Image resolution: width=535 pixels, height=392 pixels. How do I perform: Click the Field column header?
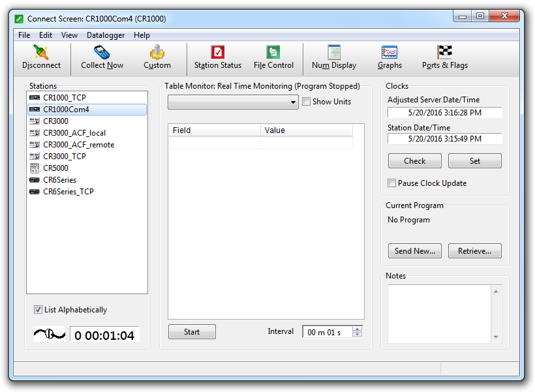click(215, 130)
